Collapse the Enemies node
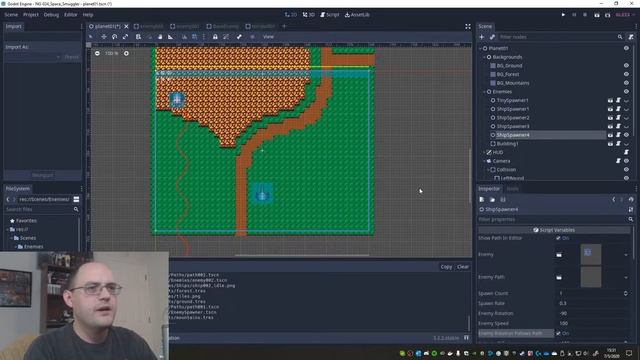Screen dimensions: 640x360 [x=484, y=92]
